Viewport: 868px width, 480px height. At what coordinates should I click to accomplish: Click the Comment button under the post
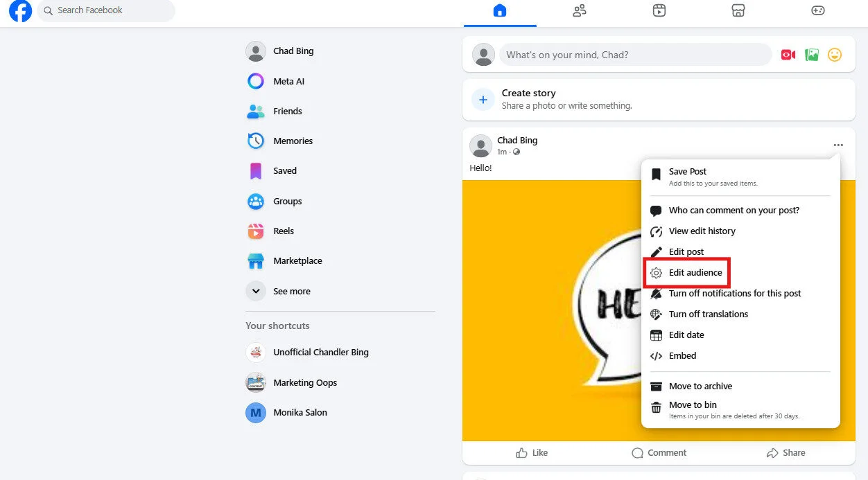pyautogui.click(x=659, y=453)
